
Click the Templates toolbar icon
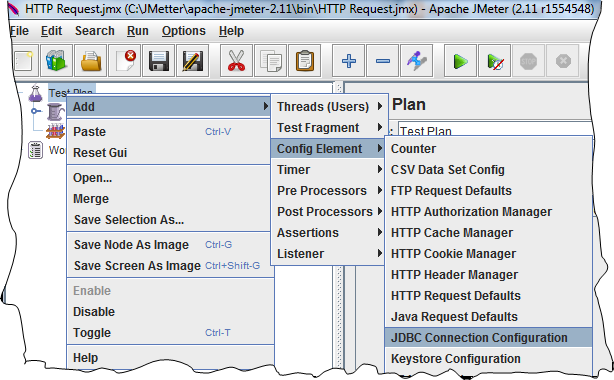(56, 61)
